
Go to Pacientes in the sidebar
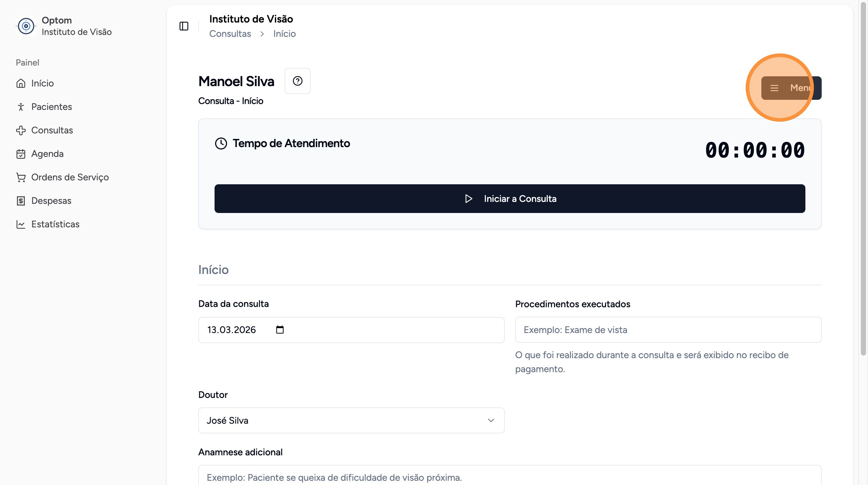coord(51,107)
